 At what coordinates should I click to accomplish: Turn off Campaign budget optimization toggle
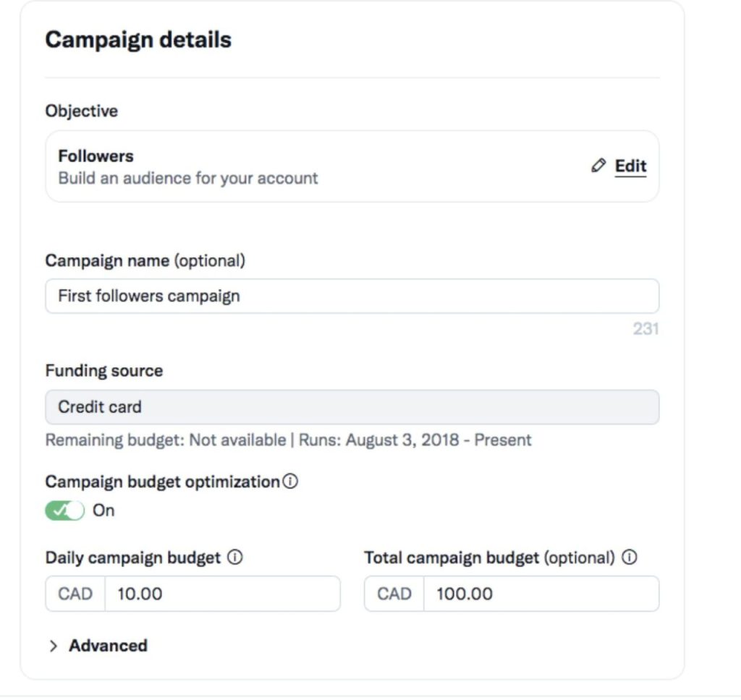[64, 511]
